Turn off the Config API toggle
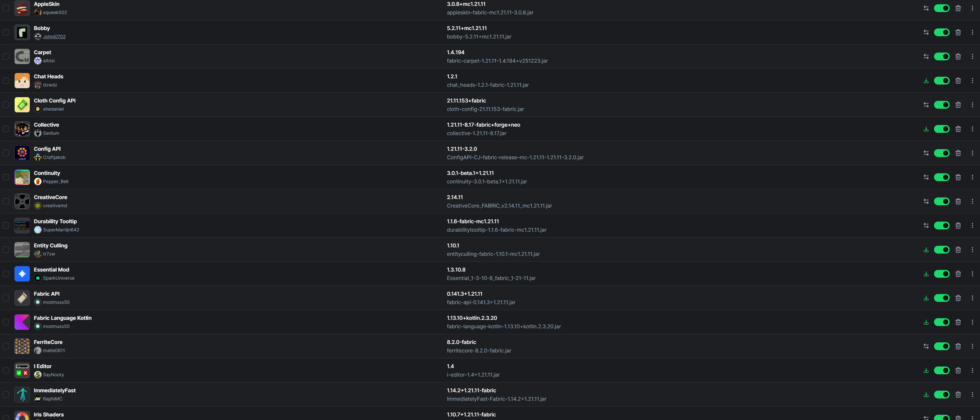The height and width of the screenshot is (420, 980). tap(942, 153)
